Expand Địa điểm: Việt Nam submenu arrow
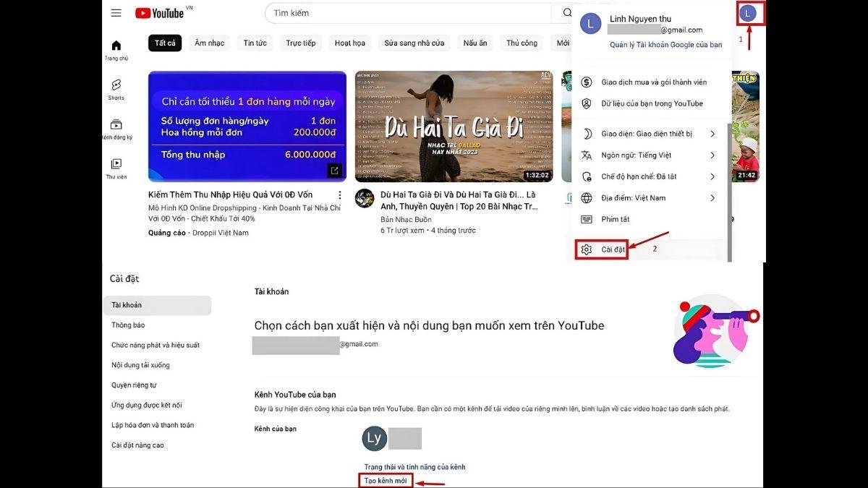This screenshot has height=488, width=868. pyautogui.click(x=712, y=198)
